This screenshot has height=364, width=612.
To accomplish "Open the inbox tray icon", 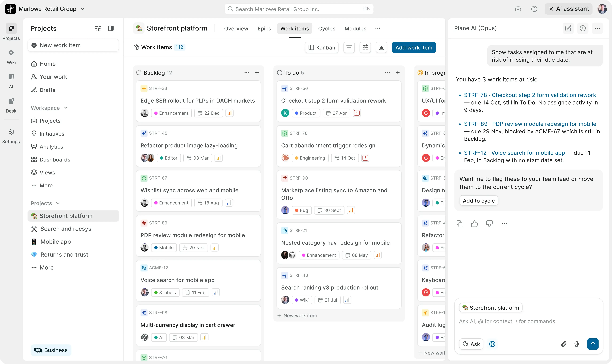I will coord(518,9).
